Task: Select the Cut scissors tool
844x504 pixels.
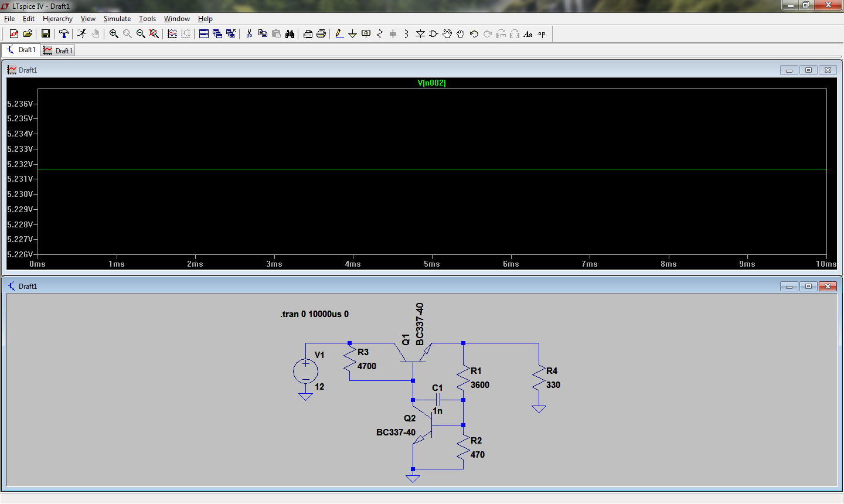Action: point(249,34)
